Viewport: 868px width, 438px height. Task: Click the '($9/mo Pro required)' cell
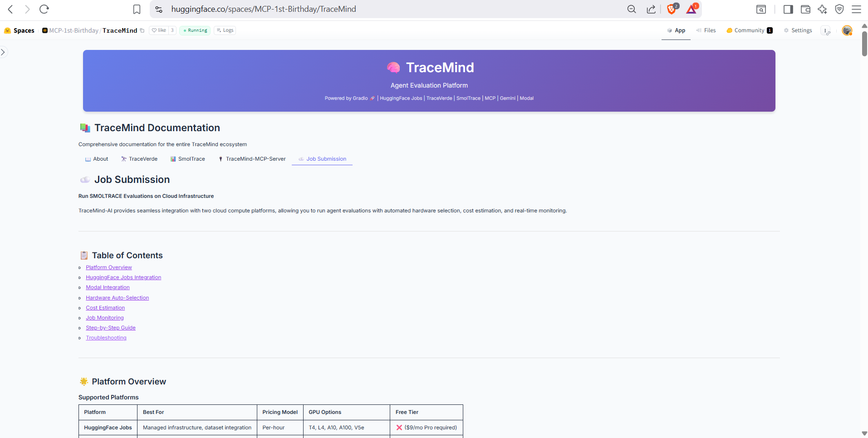point(427,428)
